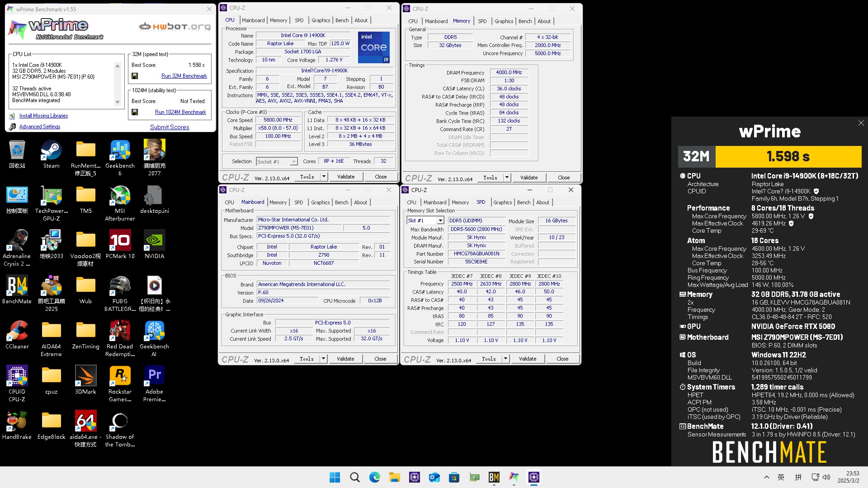Launch CCleaner desktop icon
The height and width of the screenshot is (488, 868).
(x=17, y=335)
